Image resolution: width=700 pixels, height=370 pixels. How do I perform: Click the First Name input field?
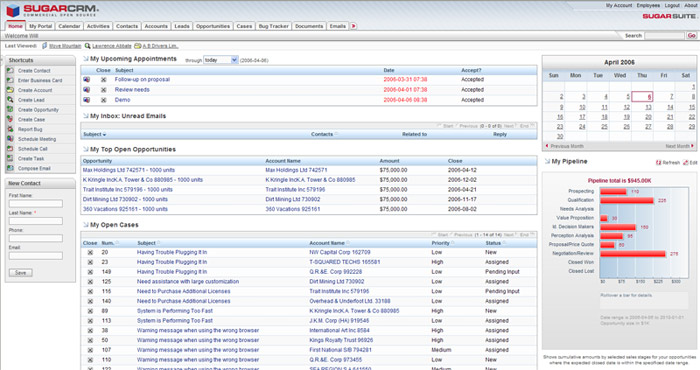click(36, 204)
